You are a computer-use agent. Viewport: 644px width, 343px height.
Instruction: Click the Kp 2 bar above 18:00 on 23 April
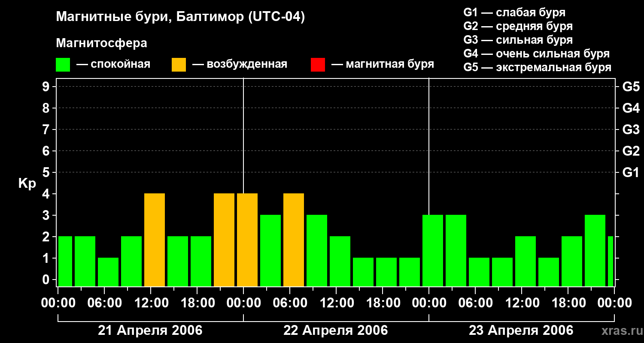click(x=572, y=262)
